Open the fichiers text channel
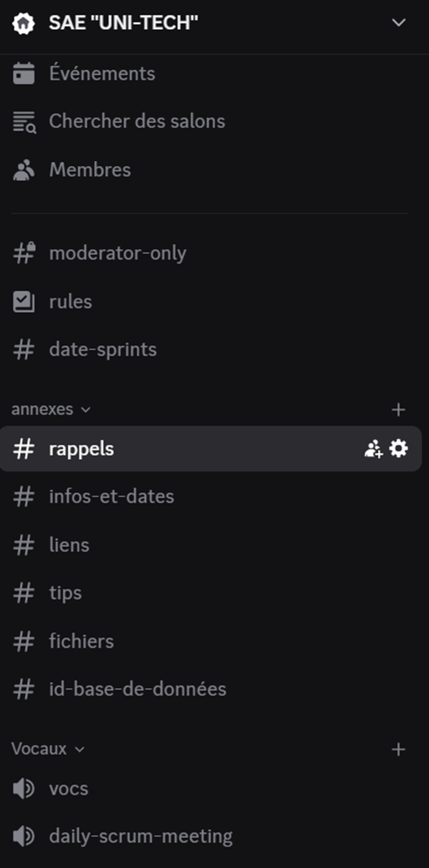This screenshot has height=868, width=429. [81, 641]
